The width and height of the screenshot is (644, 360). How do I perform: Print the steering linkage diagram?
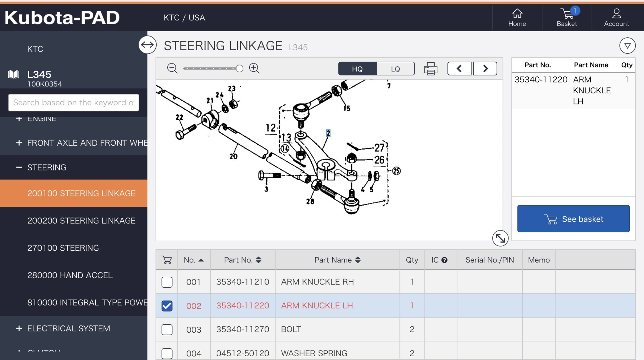430,68
